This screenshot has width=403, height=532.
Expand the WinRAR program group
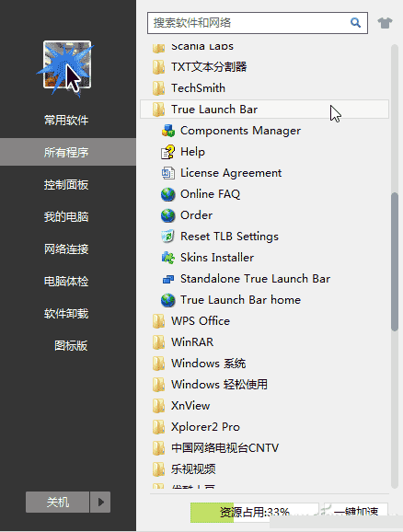point(264,342)
